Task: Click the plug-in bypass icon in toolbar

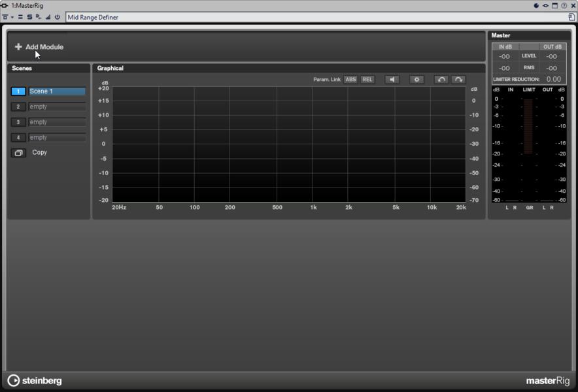Action: [5, 18]
